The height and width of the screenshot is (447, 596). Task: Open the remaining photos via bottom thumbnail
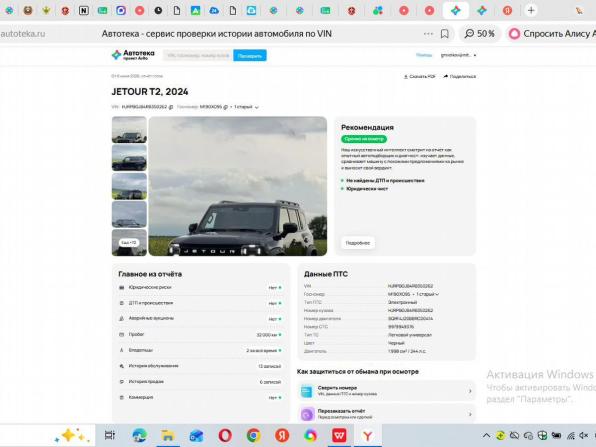pos(129,243)
